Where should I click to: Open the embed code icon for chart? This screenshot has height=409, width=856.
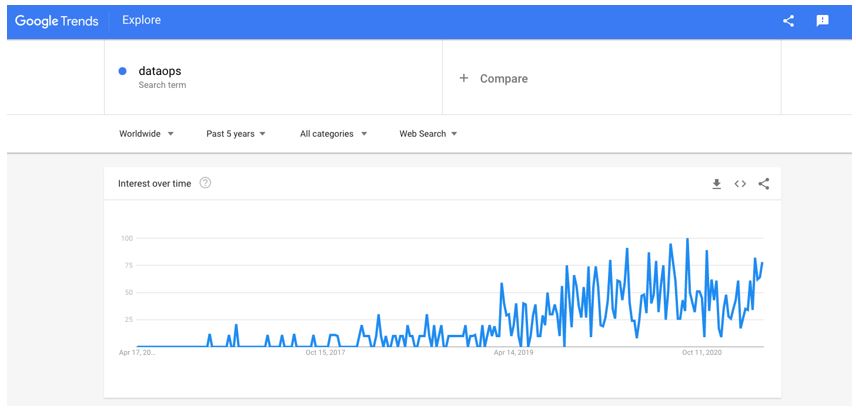740,184
